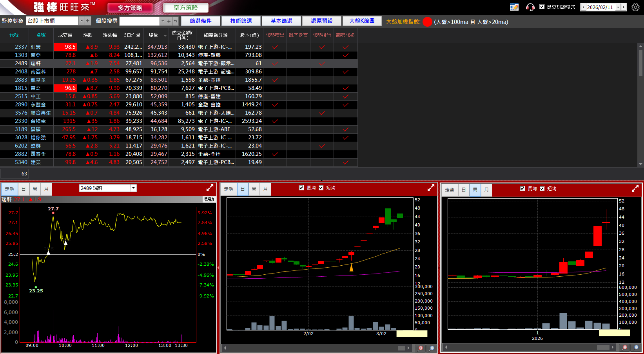The width and height of the screenshot is (644, 354).
Task: Uncheck 長均 in the daily chart panel
Action: point(301,188)
